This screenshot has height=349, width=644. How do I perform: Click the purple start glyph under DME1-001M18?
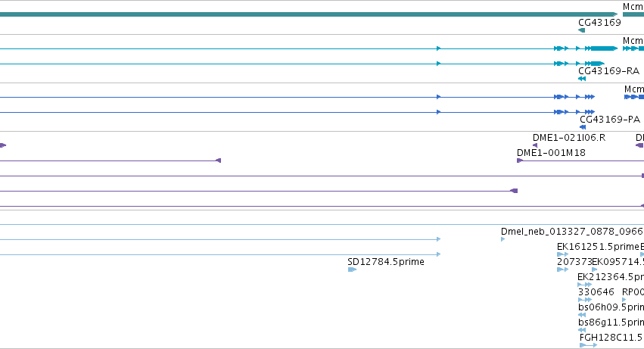pos(520,160)
